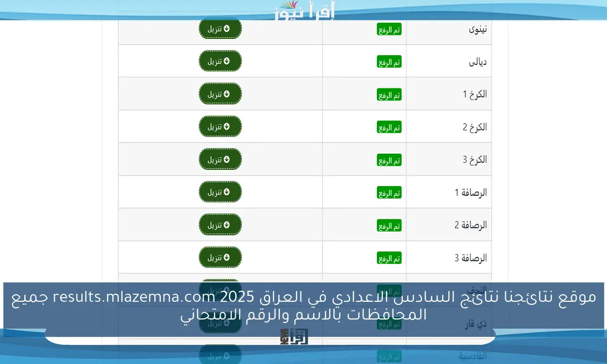Click the الكرخ 3 name cell
The image size is (607, 364).
[449, 159]
